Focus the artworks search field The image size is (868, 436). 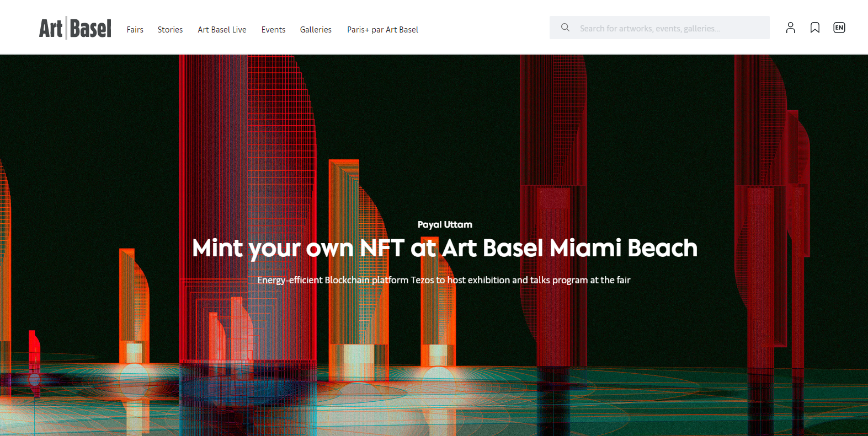tap(659, 28)
